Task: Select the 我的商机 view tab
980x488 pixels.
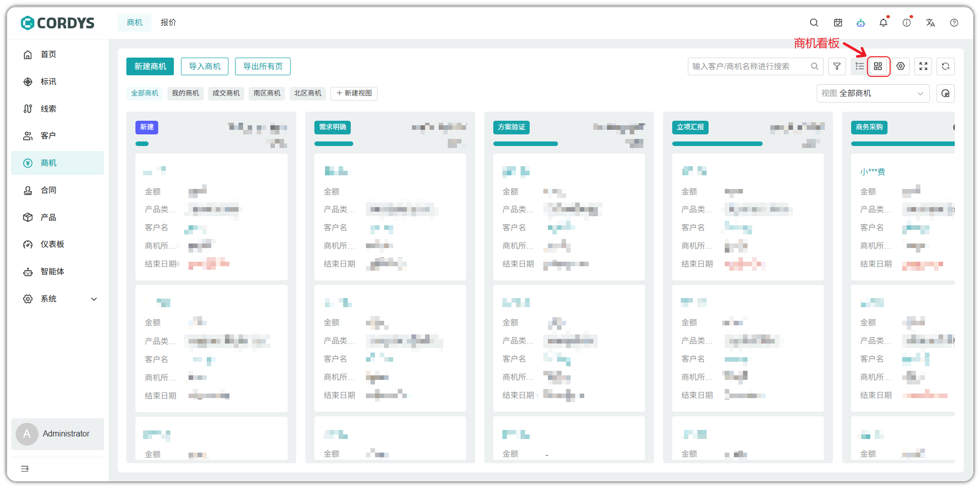Action: tap(185, 93)
